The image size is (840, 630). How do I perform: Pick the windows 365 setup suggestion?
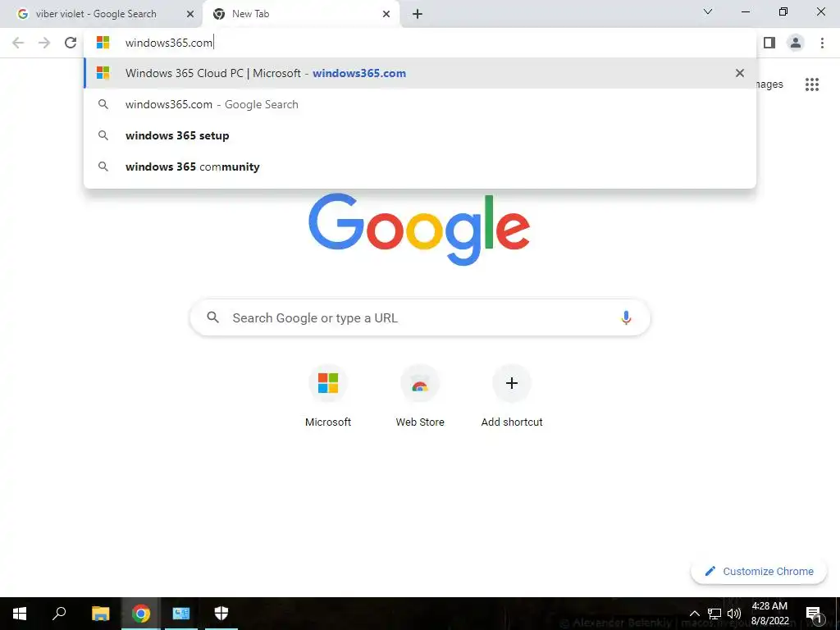coord(420,135)
